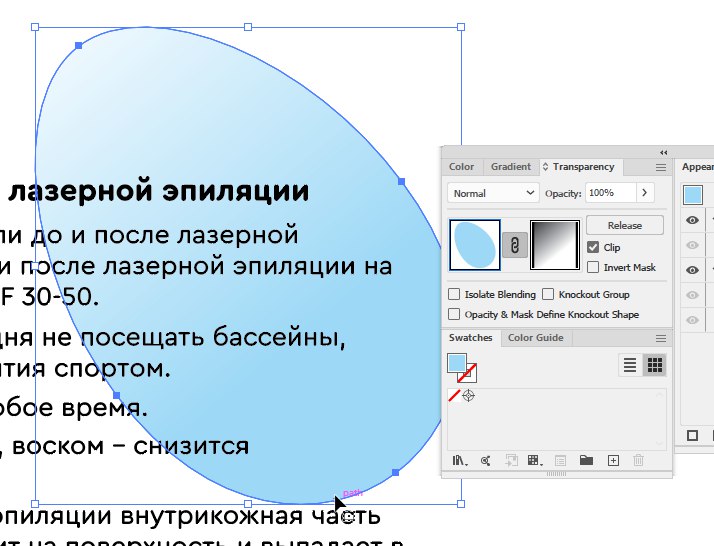Screen dimensions: 714x546
Task: Click the heading text 'лазерной эпиляции'
Action: click(x=158, y=192)
